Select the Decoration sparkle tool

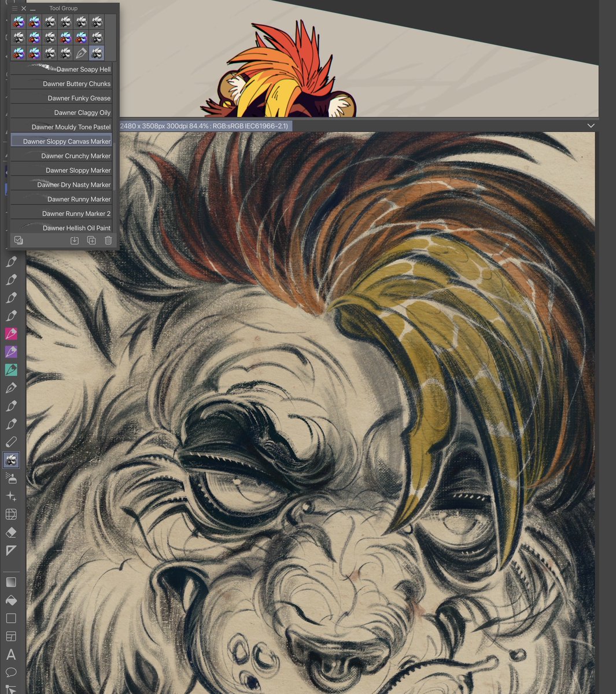click(x=11, y=496)
